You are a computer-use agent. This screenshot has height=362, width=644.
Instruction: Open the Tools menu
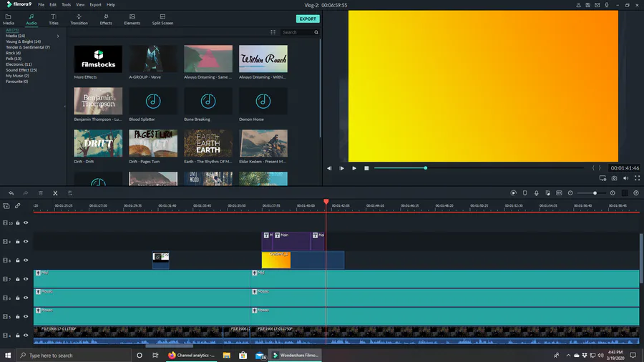tap(66, 5)
